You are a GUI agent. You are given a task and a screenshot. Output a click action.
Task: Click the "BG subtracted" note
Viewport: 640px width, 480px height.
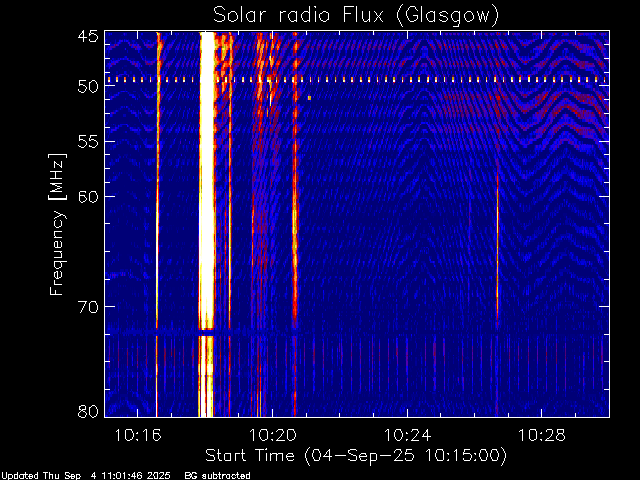[218, 476]
